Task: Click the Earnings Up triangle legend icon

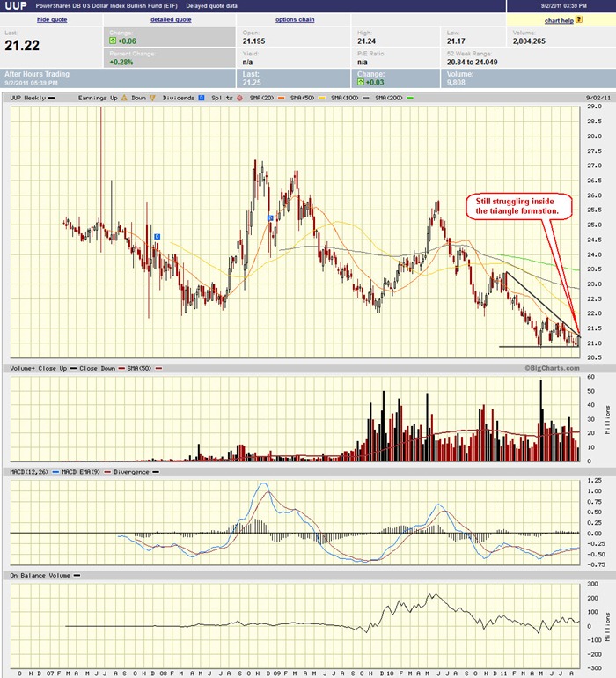Action: coord(124,98)
